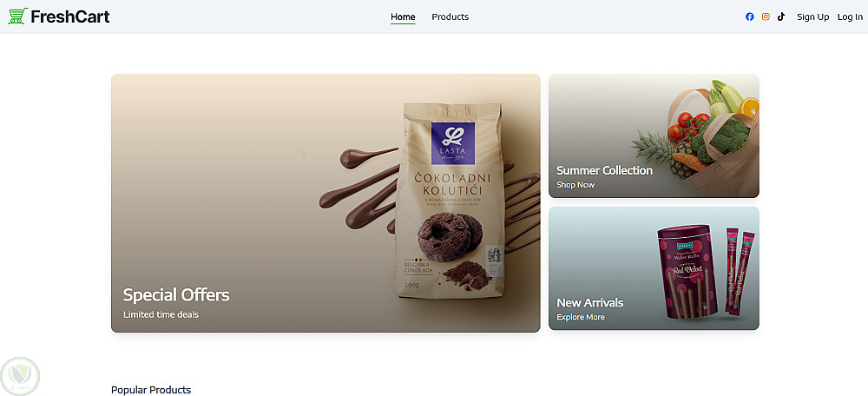The image size is (868, 396).
Task: Click the New Arrivals card heading
Action: tap(589, 303)
